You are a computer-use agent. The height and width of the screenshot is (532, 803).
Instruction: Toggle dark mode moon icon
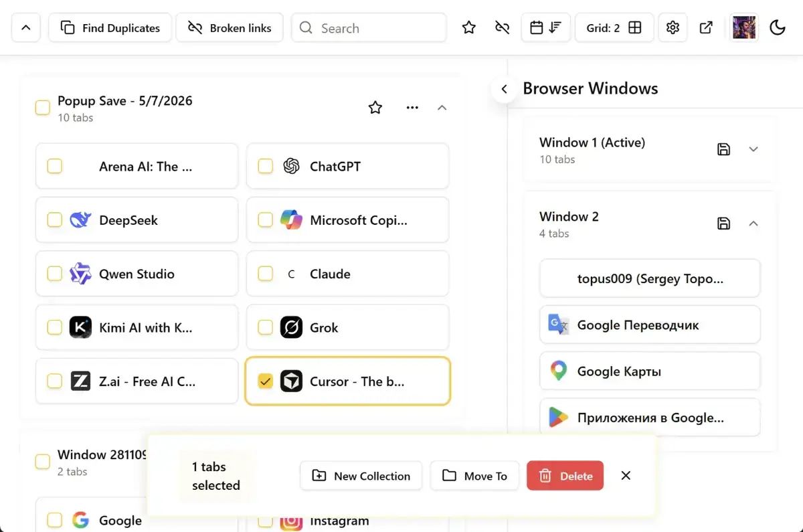pos(777,28)
